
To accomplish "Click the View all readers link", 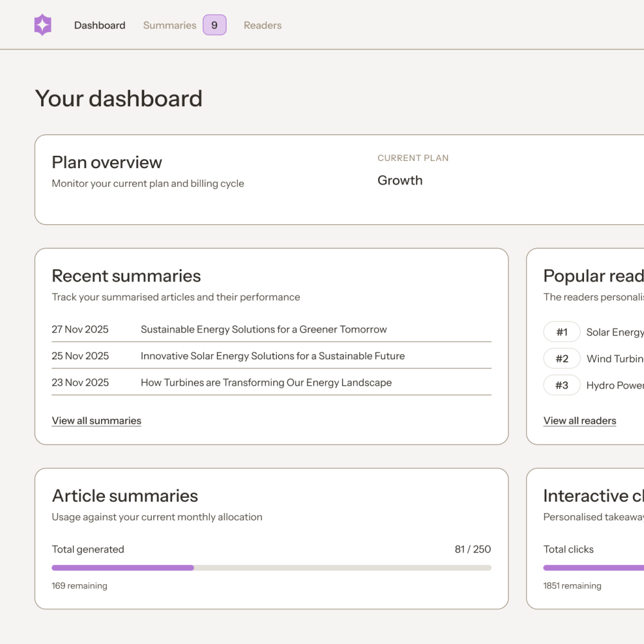I will click(580, 421).
